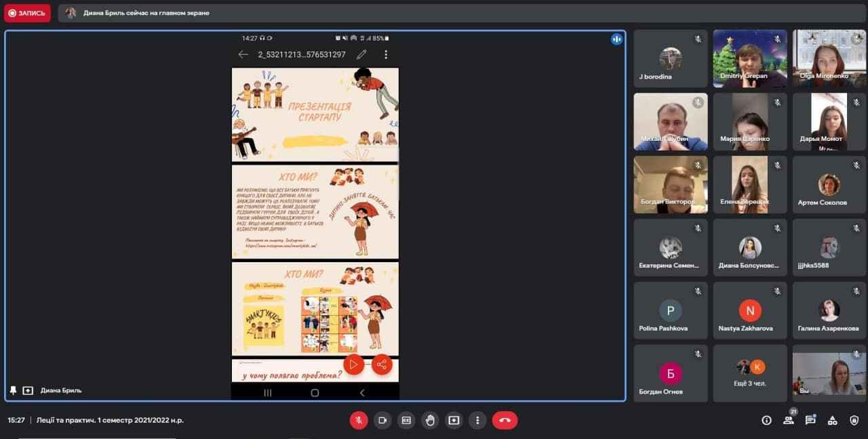The image size is (868, 439).
Task: Click the present screen button
Action: click(454, 420)
